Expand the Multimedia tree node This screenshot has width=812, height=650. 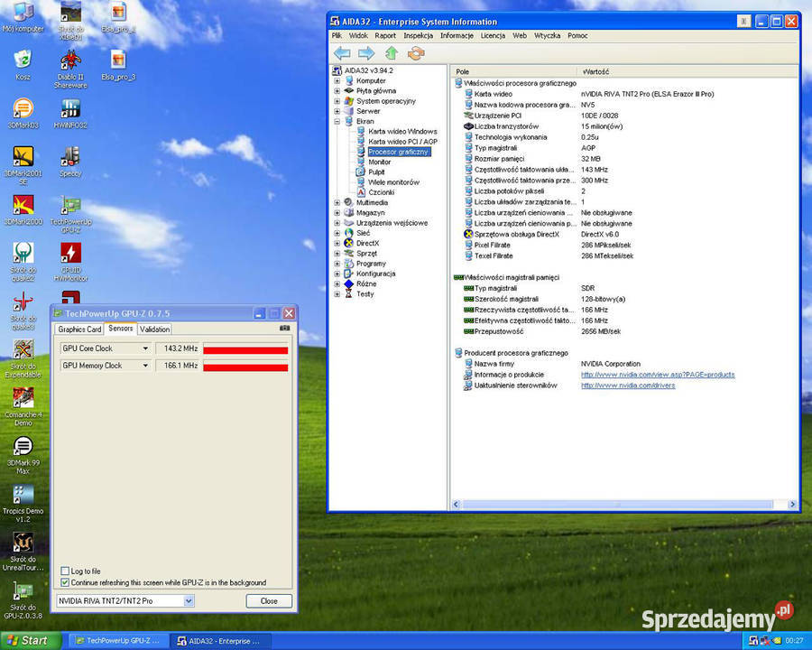[x=337, y=202]
